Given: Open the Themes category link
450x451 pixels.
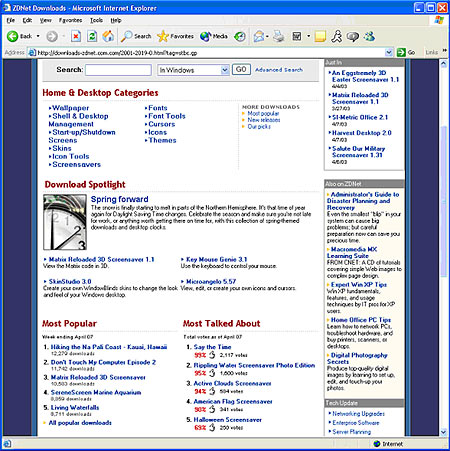Looking at the screenshot, I should (x=162, y=140).
